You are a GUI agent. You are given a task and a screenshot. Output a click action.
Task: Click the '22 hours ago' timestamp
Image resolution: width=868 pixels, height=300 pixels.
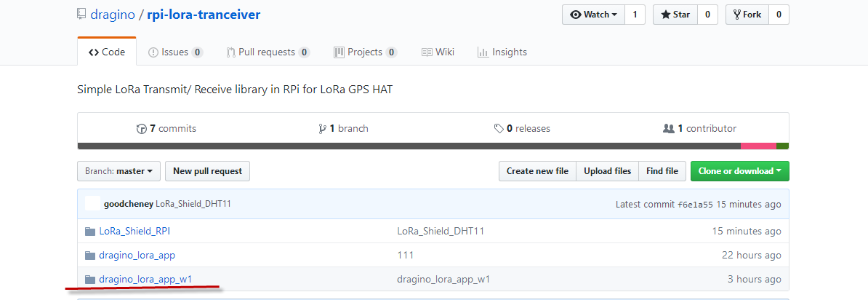click(x=751, y=255)
